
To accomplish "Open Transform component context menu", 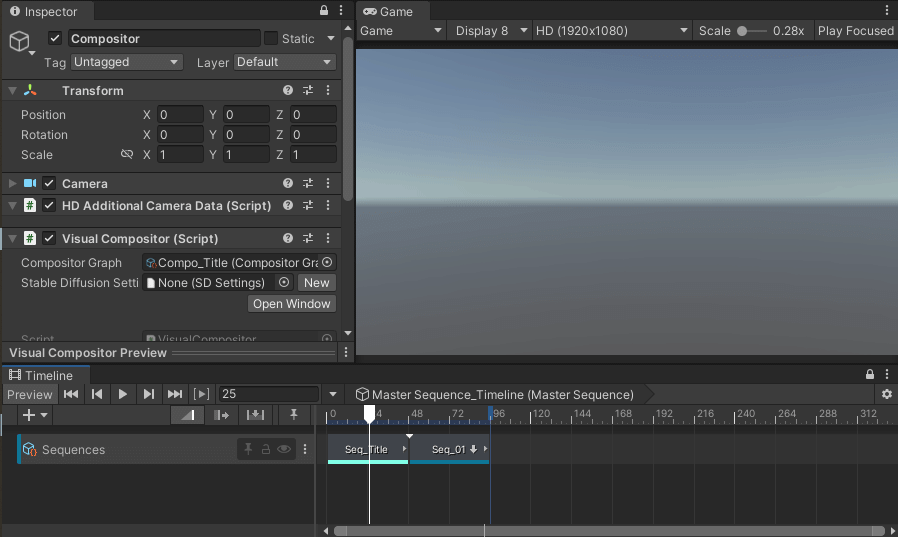I will 328,90.
